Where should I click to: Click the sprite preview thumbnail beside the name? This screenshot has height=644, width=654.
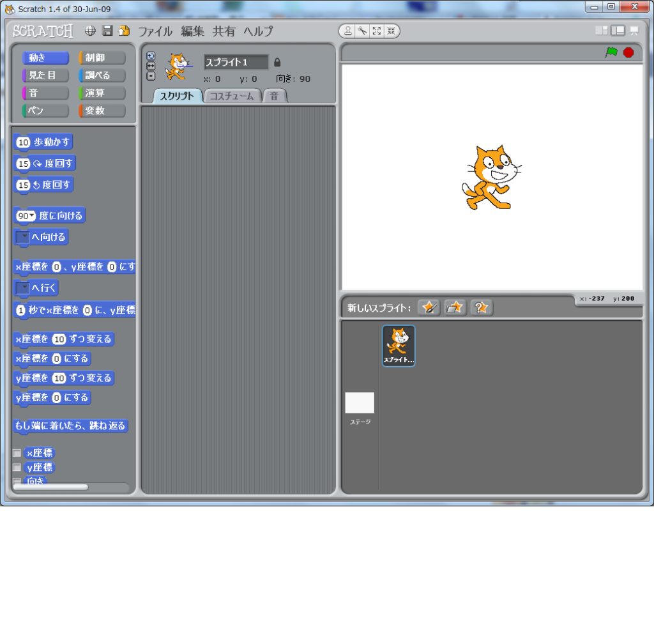coord(178,66)
